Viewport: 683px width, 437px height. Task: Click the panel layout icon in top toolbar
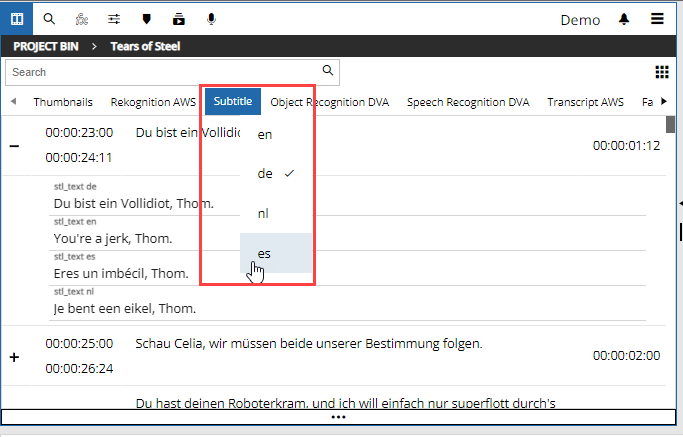point(17,19)
